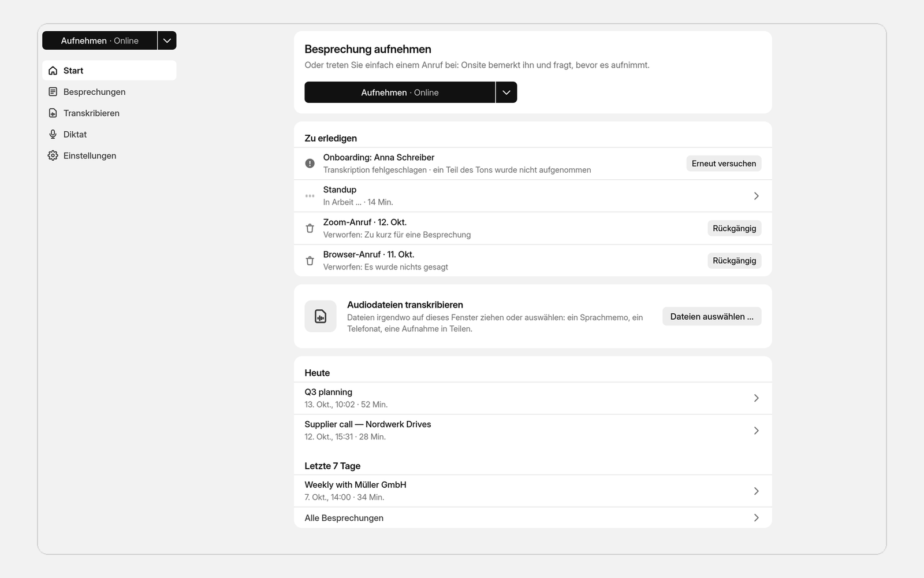Select Start in the sidebar
Viewport: 924px width, 578px height.
tap(109, 71)
